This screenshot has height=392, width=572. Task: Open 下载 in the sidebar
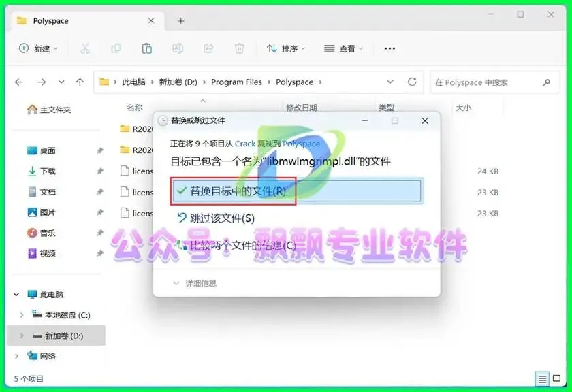(x=42, y=171)
